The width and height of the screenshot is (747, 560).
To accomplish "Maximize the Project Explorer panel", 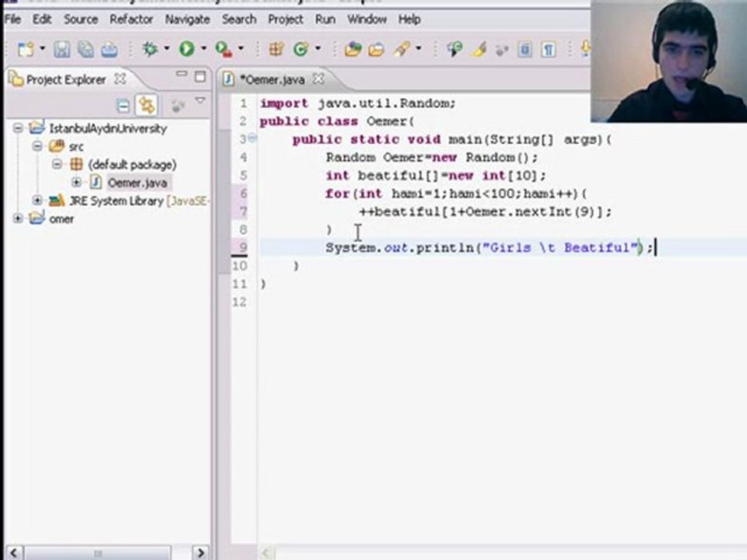I will tap(201, 76).
